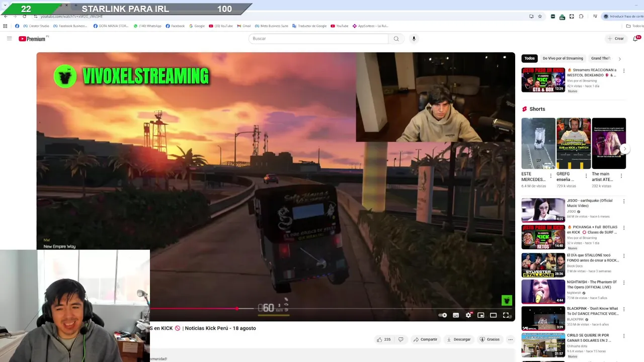Open options for The main artist short
Viewport: 644px width, 362px height.
pyautogui.click(x=621, y=176)
